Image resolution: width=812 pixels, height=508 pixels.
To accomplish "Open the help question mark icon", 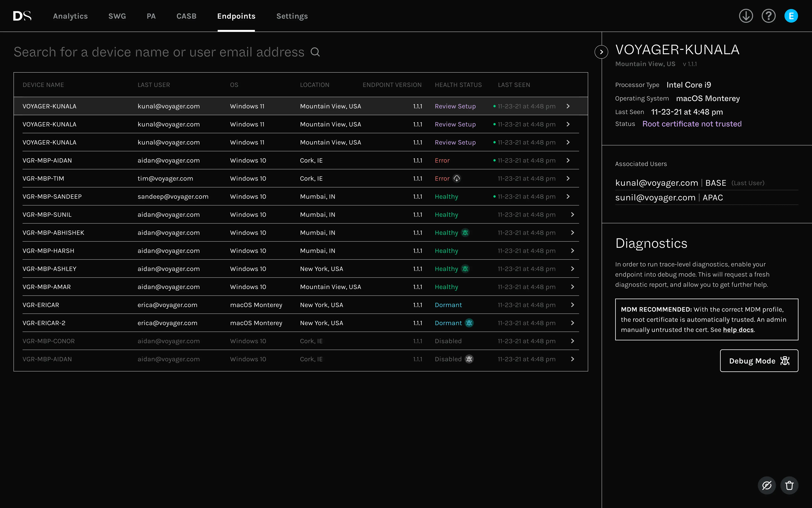I will click(x=768, y=16).
